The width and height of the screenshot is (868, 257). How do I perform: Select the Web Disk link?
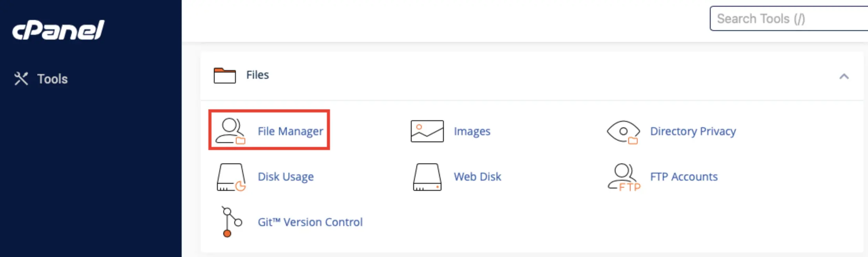478,177
